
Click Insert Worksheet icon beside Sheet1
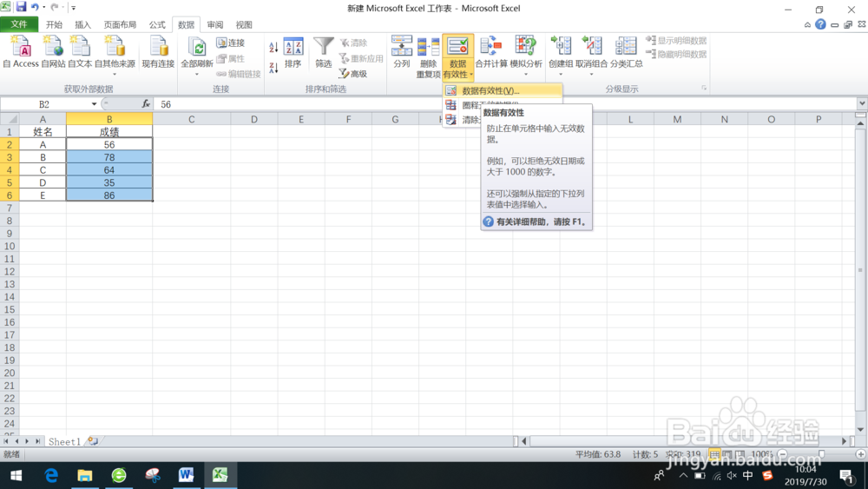[x=93, y=441]
